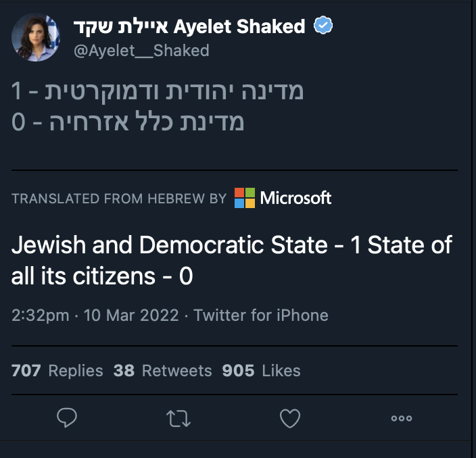Click the first line of Hebrew tweet text
476x458 pixels.
158,91
